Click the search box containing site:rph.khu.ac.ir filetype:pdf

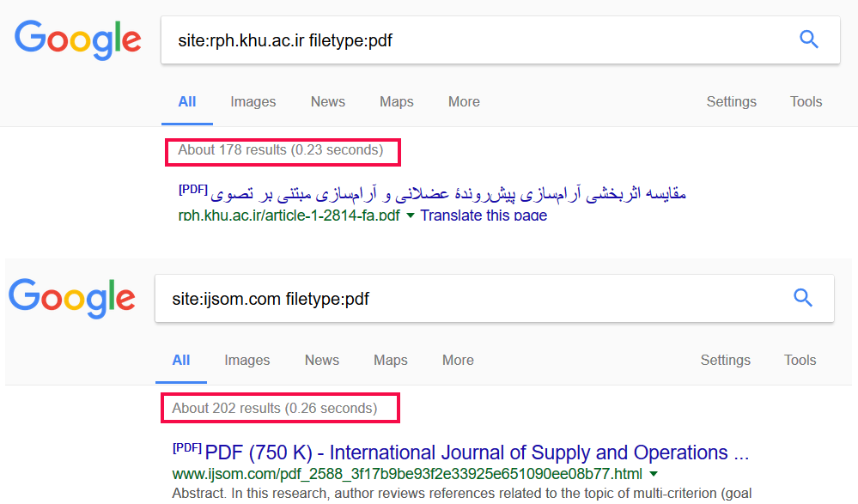tap(500, 40)
